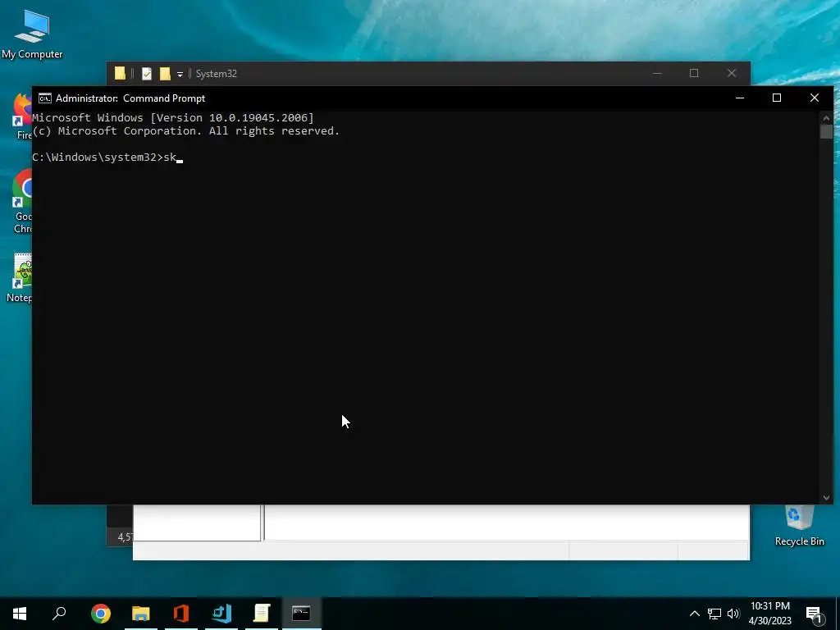Open the Windows Start menu
This screenshot has width=840, height=630.
(x=20, y=614)
